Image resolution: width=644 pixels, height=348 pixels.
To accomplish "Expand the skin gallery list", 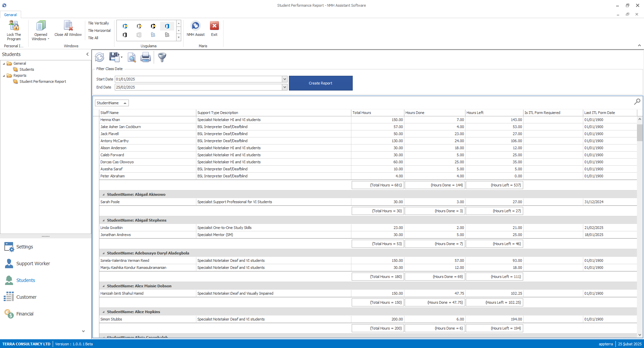I will (x=179, y=38).
